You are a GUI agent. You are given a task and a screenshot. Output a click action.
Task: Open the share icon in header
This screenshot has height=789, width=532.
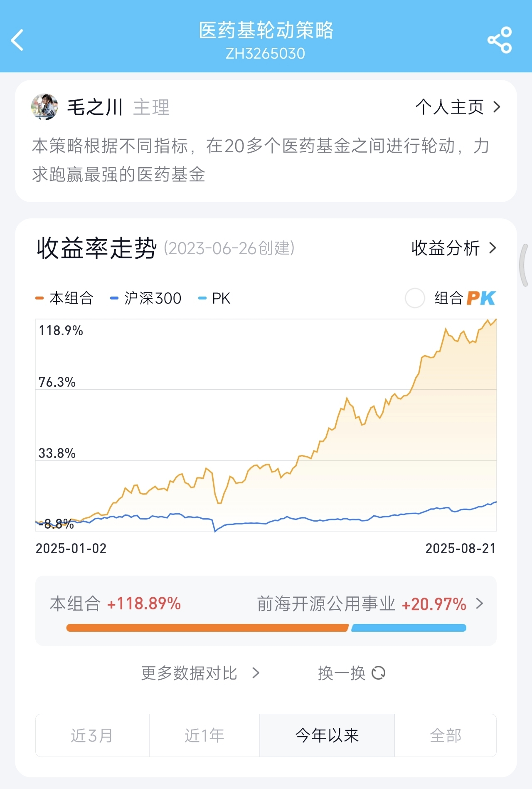tap(499, 40)
